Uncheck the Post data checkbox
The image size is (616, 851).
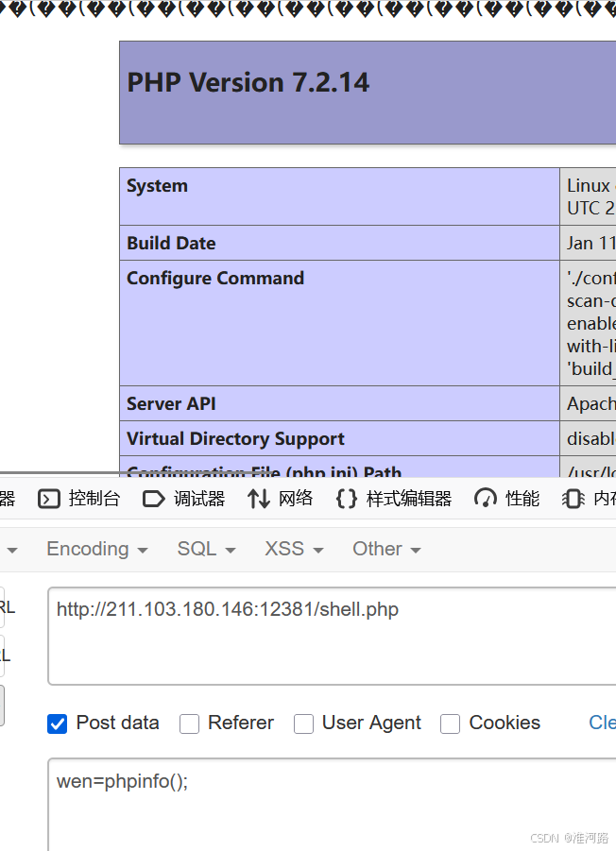coord(57,724)
